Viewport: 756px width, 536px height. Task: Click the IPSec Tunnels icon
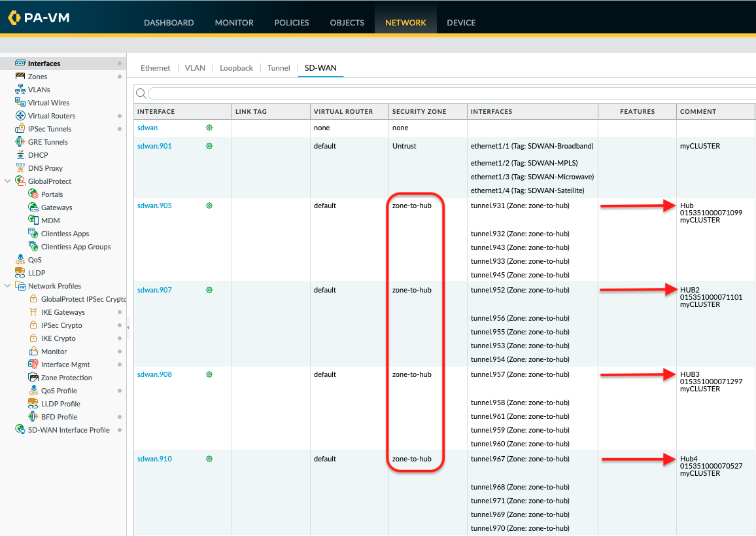point(20,129)
